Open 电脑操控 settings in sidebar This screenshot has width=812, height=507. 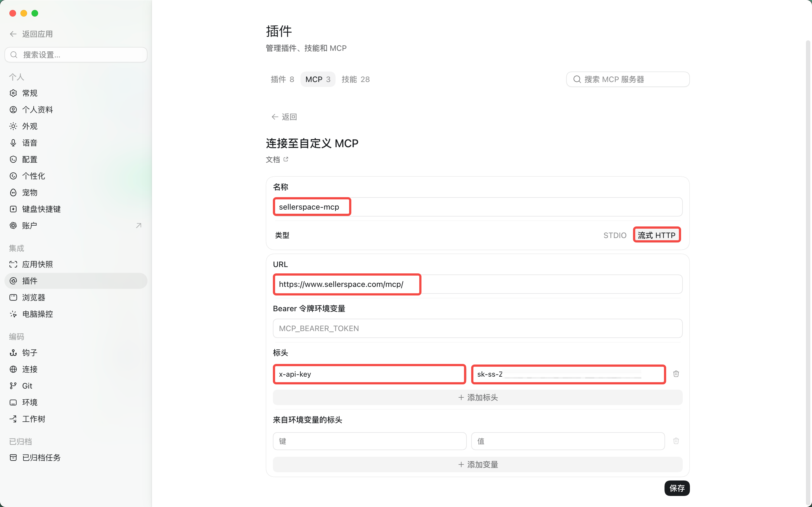(76, 314)
